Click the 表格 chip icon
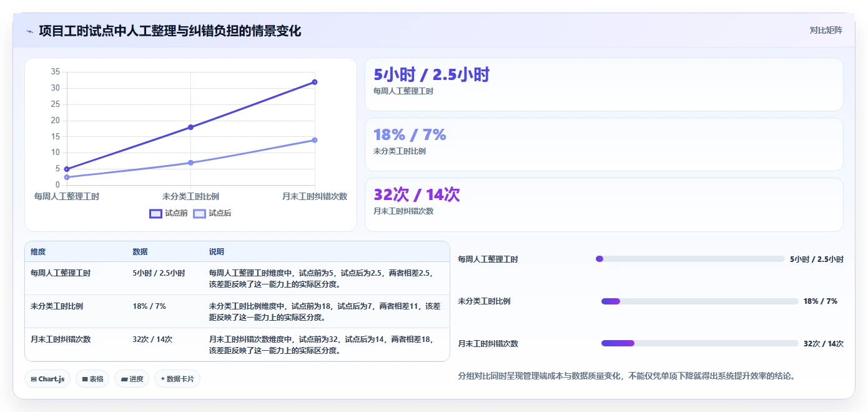This screenshot has height=412, width=868. coord(84,379)
